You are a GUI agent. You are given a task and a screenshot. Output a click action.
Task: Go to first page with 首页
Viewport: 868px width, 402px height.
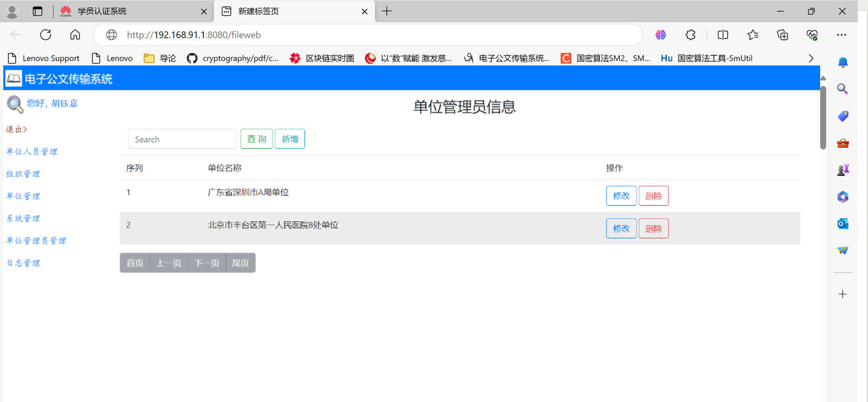pyautogui.click(x=135, y=263)
